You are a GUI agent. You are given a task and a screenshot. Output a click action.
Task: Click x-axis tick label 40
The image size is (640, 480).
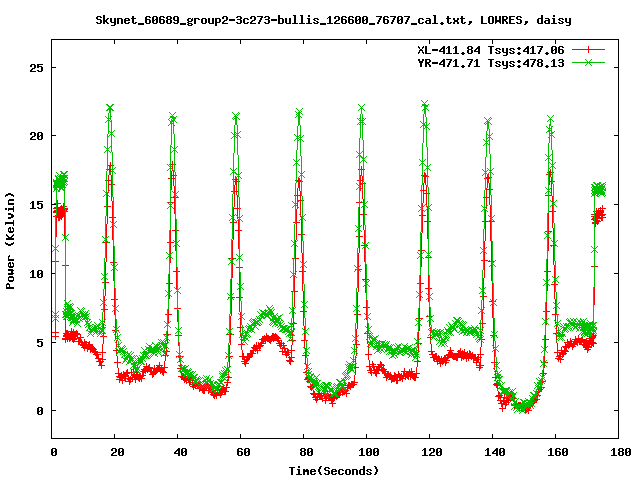pos(180,452)
